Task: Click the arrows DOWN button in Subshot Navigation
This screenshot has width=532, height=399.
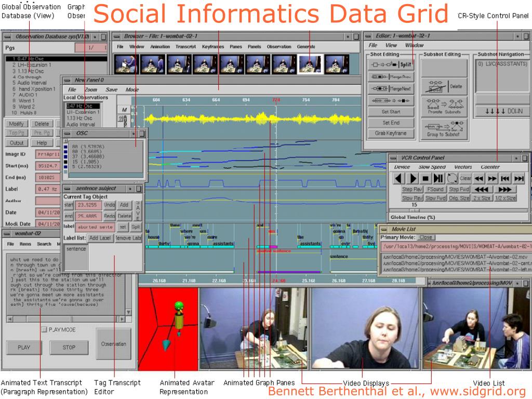Action: pyautogui.click(x=503, y=111)
